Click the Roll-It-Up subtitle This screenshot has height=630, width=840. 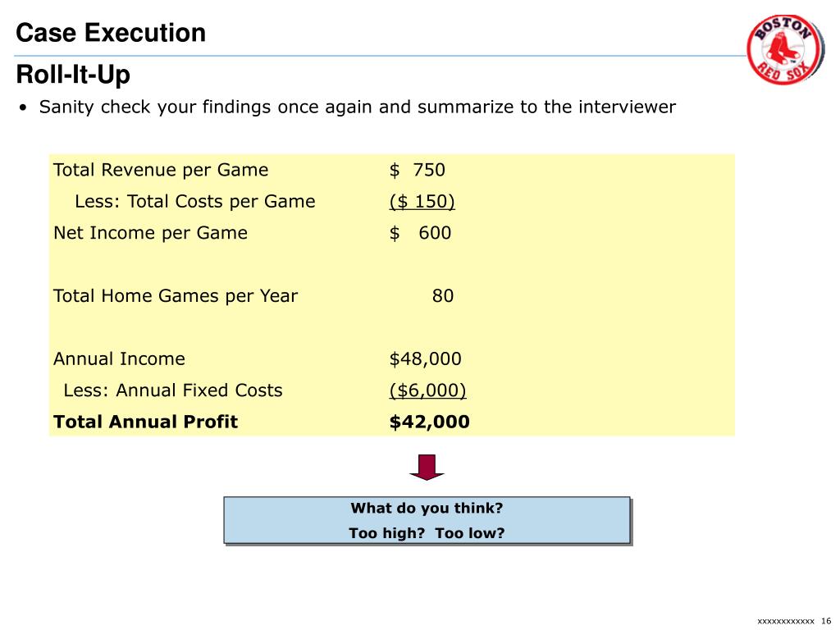tap(73, 75)
